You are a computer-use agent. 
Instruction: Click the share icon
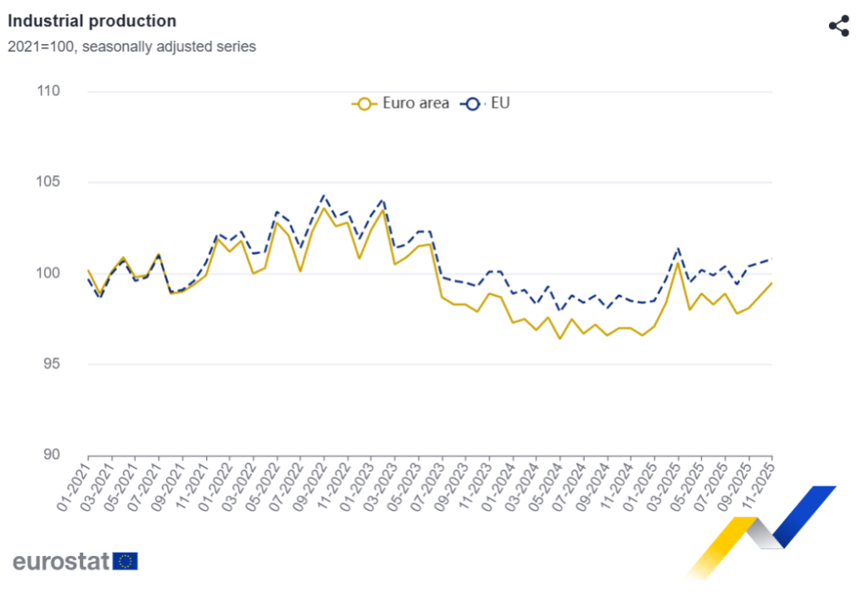[x=838, y=25]
